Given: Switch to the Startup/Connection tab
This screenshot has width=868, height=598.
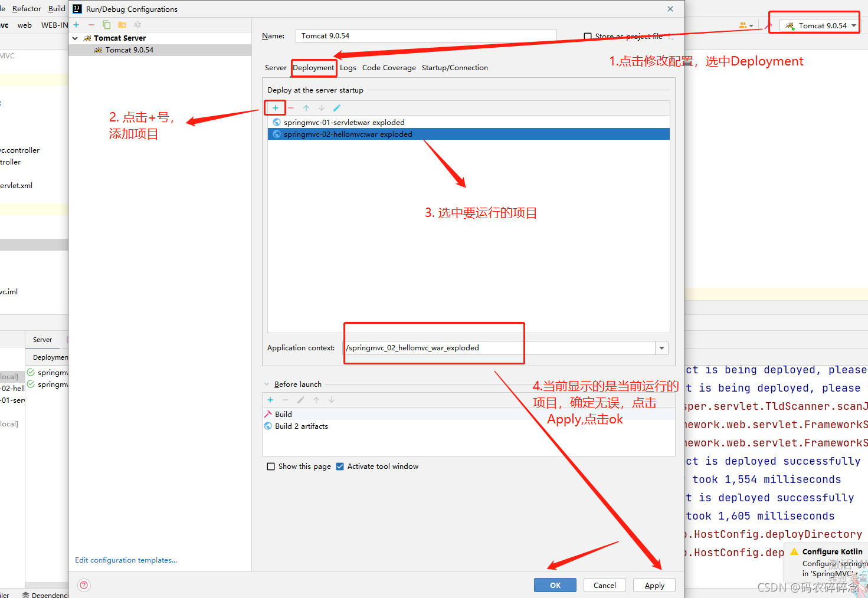Looking at the screenshot, I should (455, 68).
